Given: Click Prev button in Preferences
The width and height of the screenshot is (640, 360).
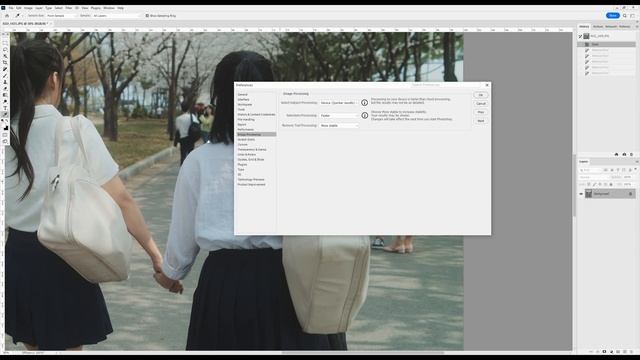Looking at the screenshot, I should tap(481, 112).
